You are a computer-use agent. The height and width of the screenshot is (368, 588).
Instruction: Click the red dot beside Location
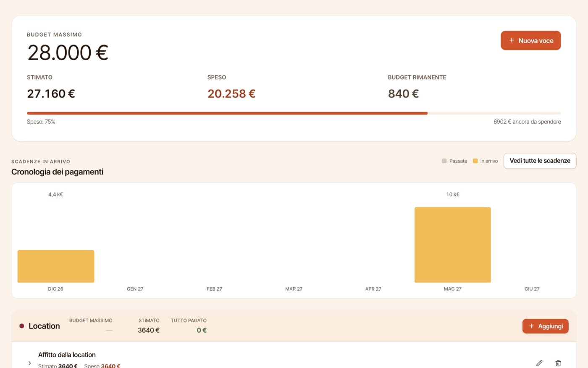click(22, 326)
